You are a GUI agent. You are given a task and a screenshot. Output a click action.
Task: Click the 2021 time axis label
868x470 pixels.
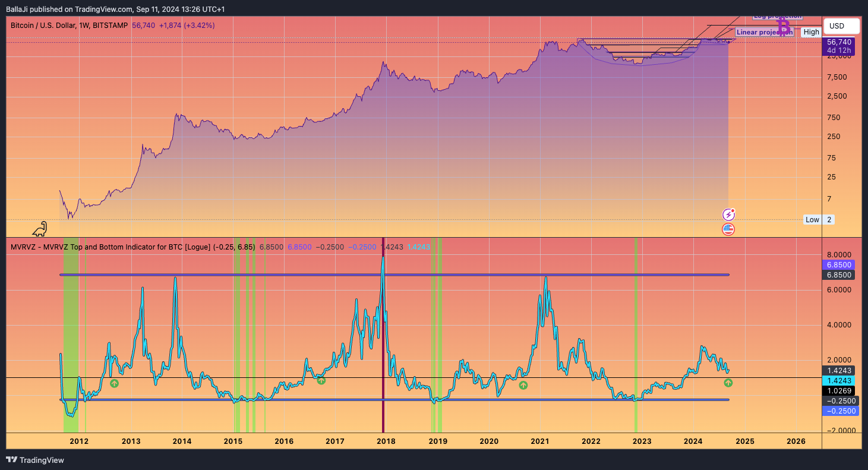539,441
